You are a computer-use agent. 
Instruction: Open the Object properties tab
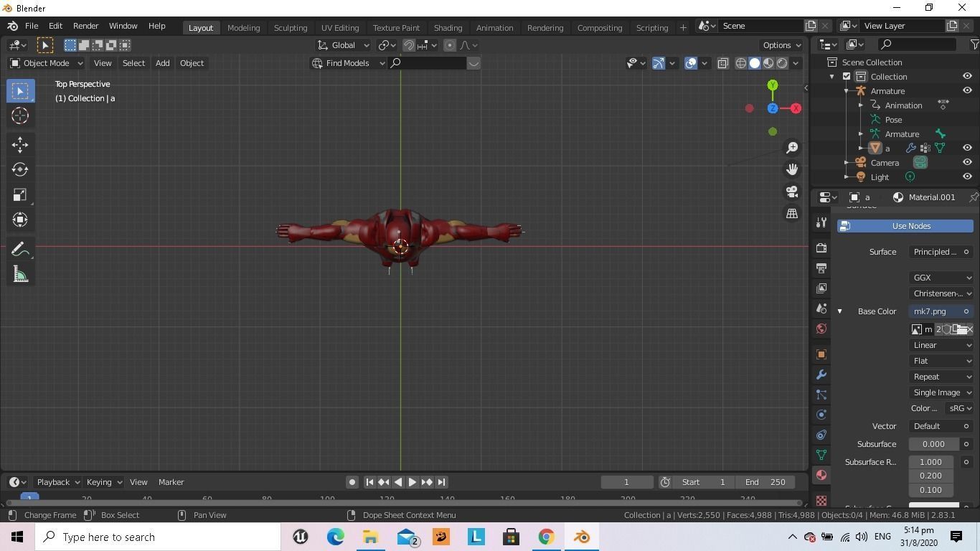point(821,354)
